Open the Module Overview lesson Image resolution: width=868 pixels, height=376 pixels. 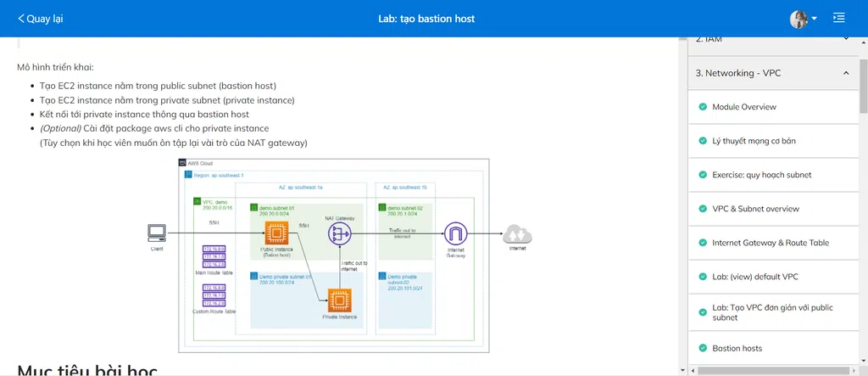click(773, 107)
